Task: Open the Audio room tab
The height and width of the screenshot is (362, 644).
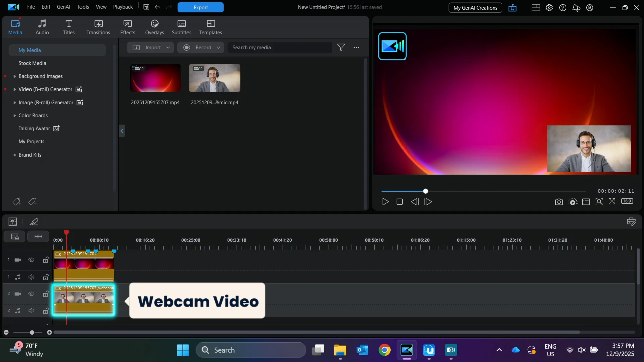Action: click(42, 27)
